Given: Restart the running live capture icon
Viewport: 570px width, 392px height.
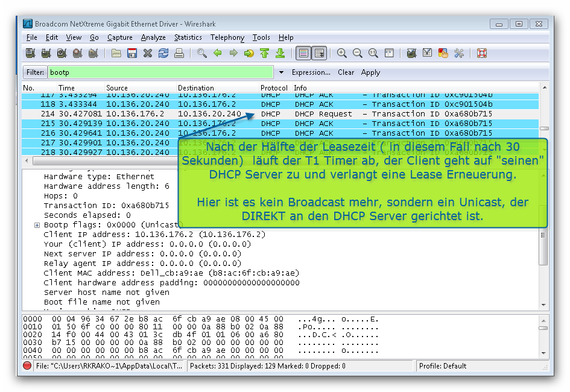Looking at the screenshot, I should point(93,54).
